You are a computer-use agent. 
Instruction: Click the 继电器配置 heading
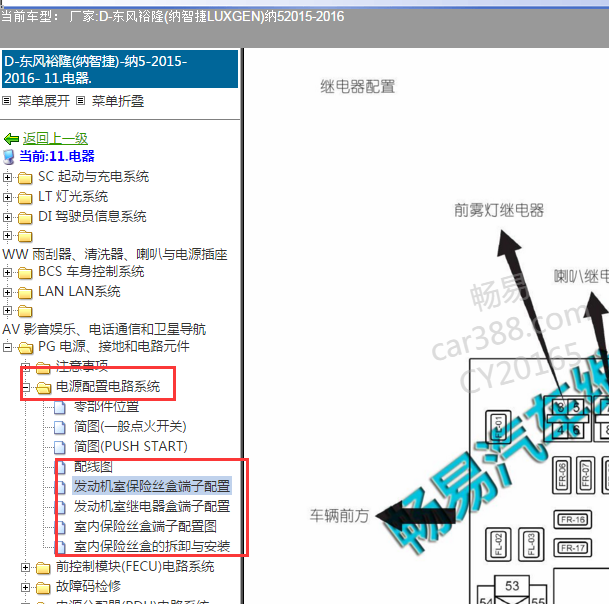tap(357, 87)
